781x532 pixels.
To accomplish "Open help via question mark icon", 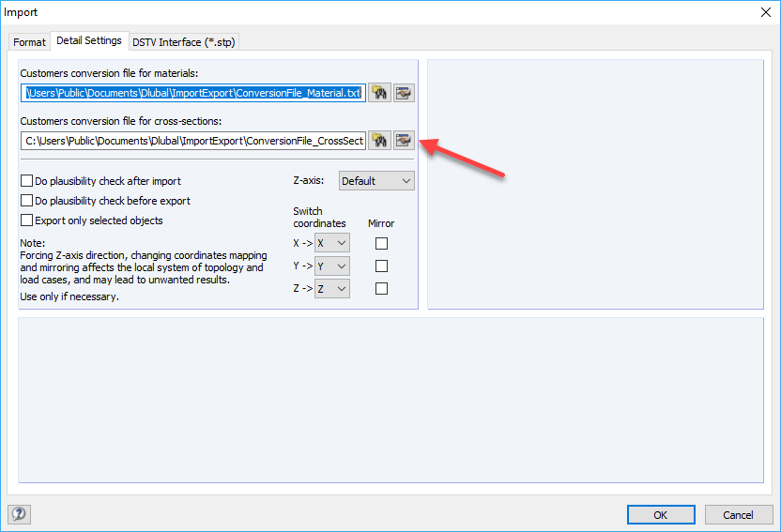I will [x=20, y=514].
